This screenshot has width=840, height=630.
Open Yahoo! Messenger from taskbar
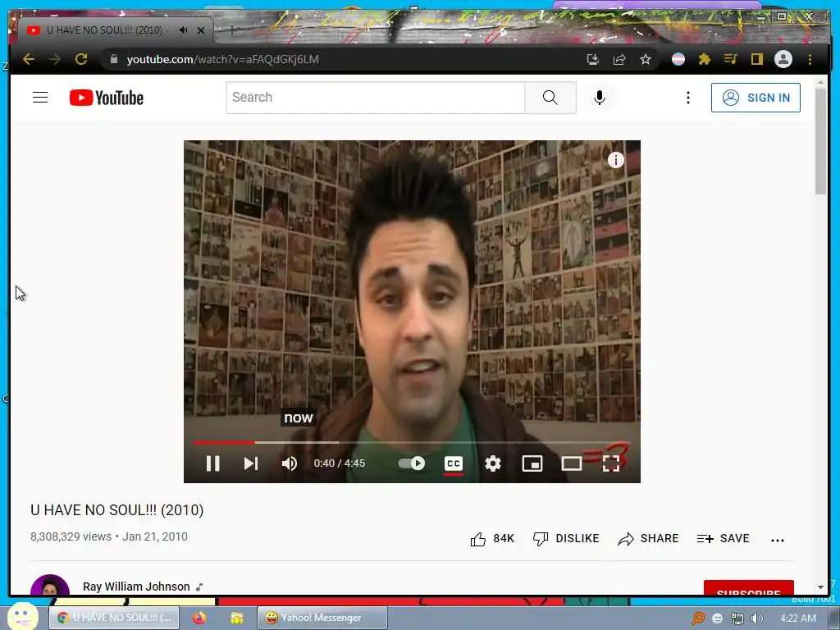pos(322,618)
